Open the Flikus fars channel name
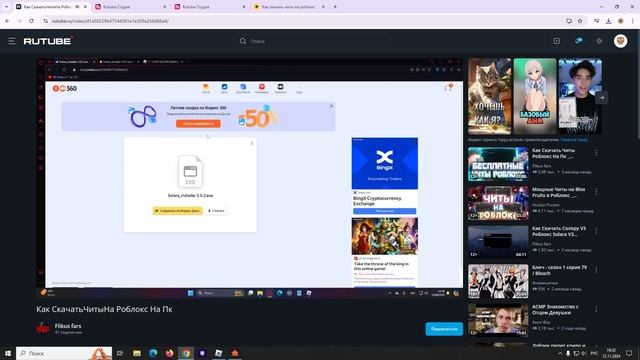Screen dimensions: 640x360 pyautogui.click(x=68, y=326)
